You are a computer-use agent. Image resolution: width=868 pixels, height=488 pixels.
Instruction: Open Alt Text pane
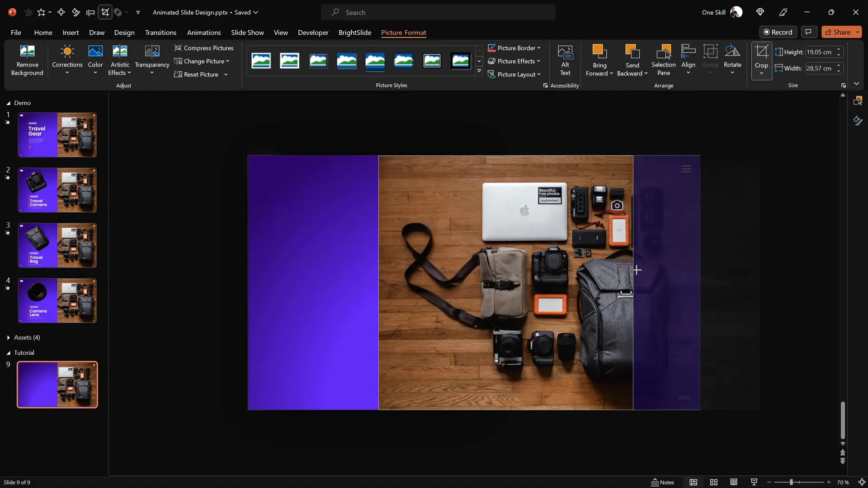pyautogui.click(x=565, y=60)
